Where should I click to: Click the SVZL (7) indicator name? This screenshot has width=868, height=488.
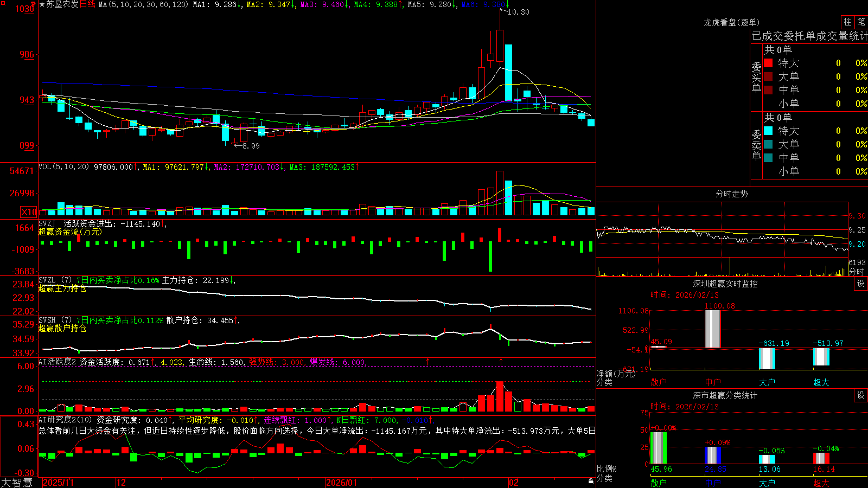coord(55,280)
